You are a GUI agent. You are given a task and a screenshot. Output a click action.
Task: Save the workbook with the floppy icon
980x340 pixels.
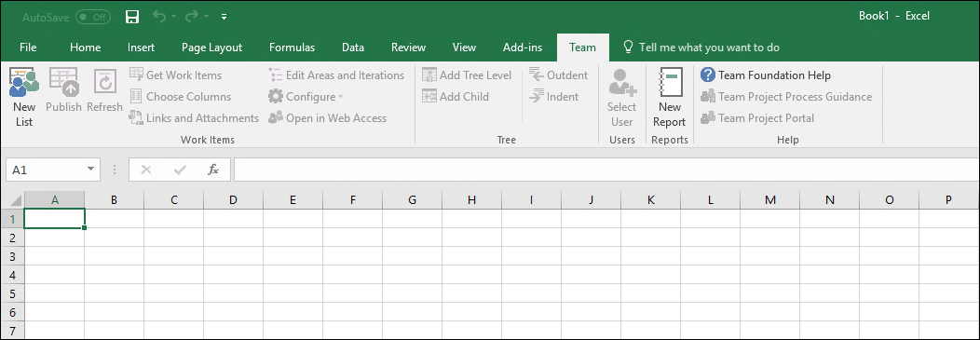pos(132,17)
